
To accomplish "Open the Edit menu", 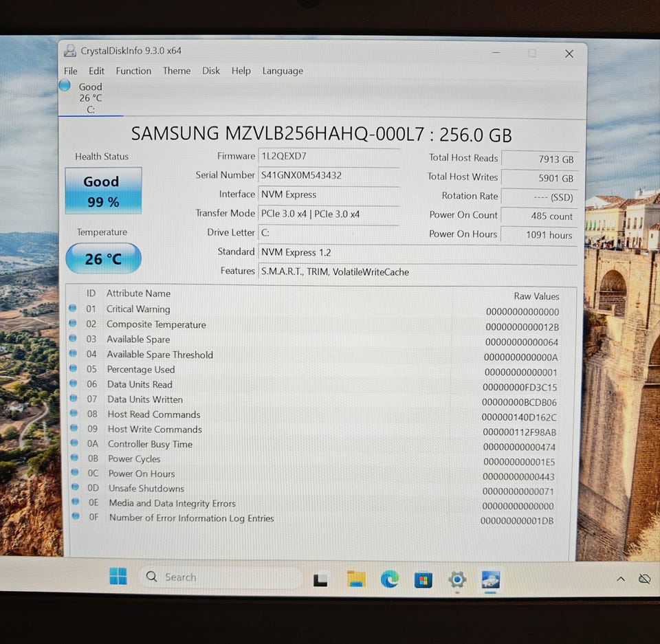I will 96,71.
